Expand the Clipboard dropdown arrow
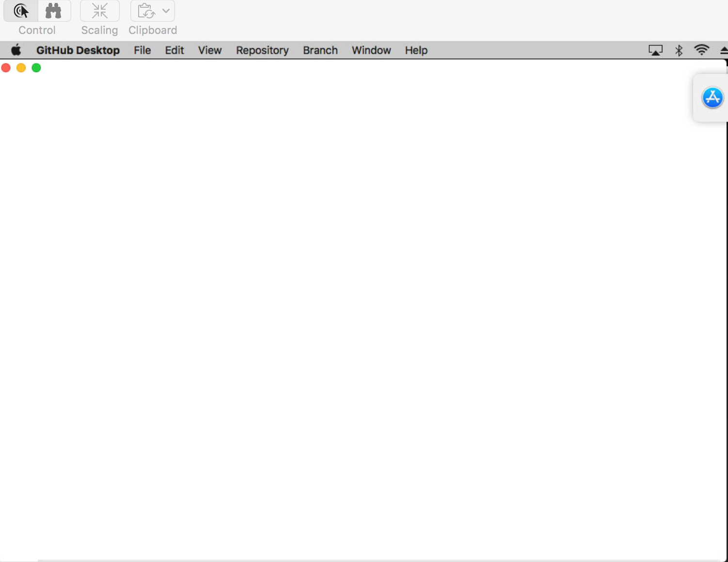 [166, 11]
